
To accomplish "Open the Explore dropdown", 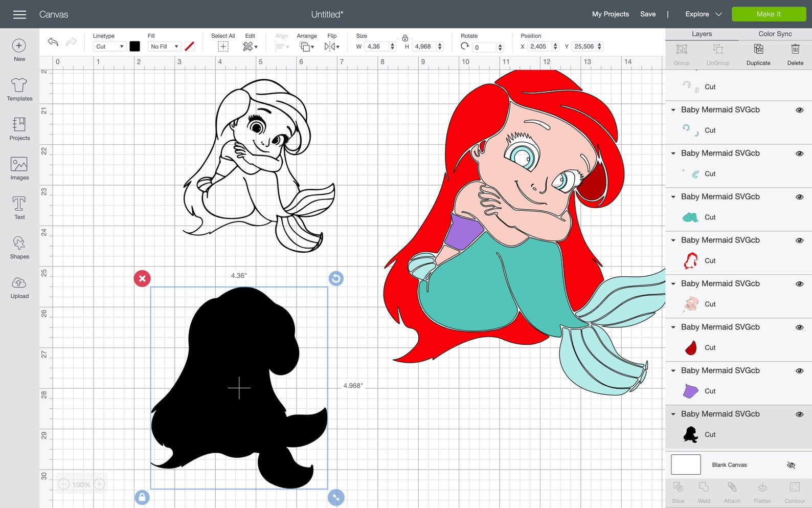I will coord(703,14).
